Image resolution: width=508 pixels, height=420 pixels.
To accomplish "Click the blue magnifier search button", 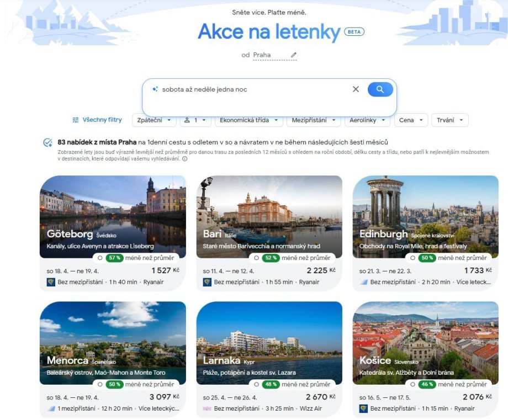I will [x=380, y=89].
